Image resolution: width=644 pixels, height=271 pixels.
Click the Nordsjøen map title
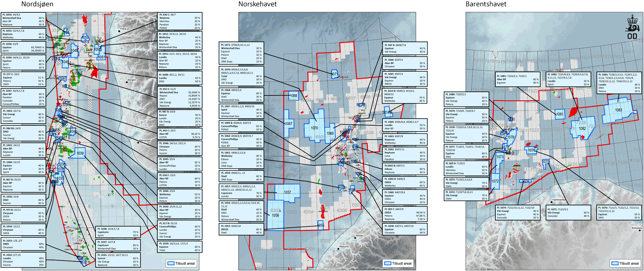tap(37, 4)
